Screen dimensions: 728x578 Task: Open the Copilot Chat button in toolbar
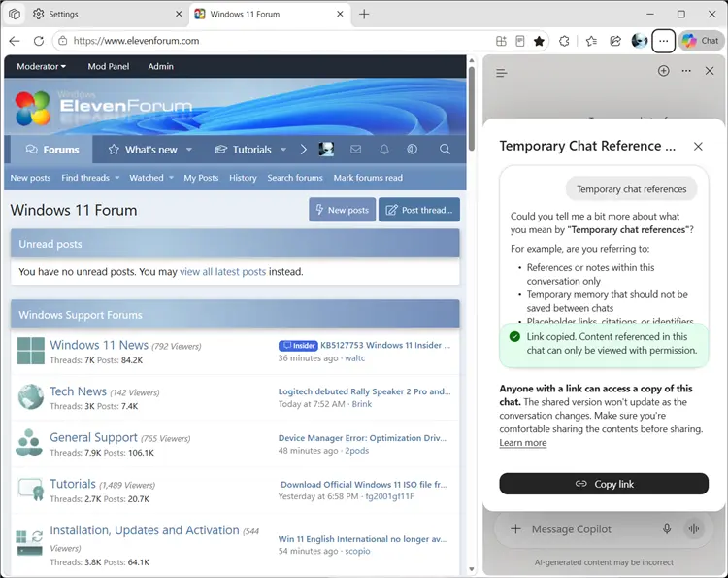tap(701, 41)
